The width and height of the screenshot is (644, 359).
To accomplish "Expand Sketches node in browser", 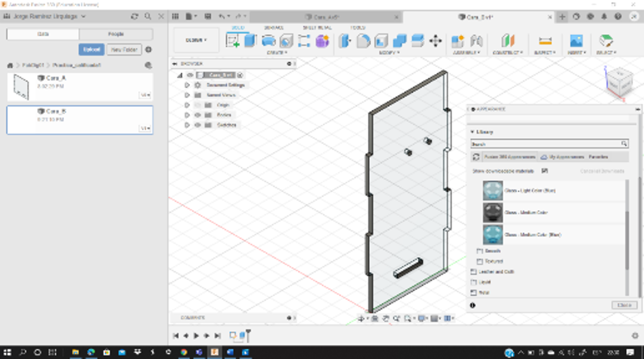I will point(187,125).
